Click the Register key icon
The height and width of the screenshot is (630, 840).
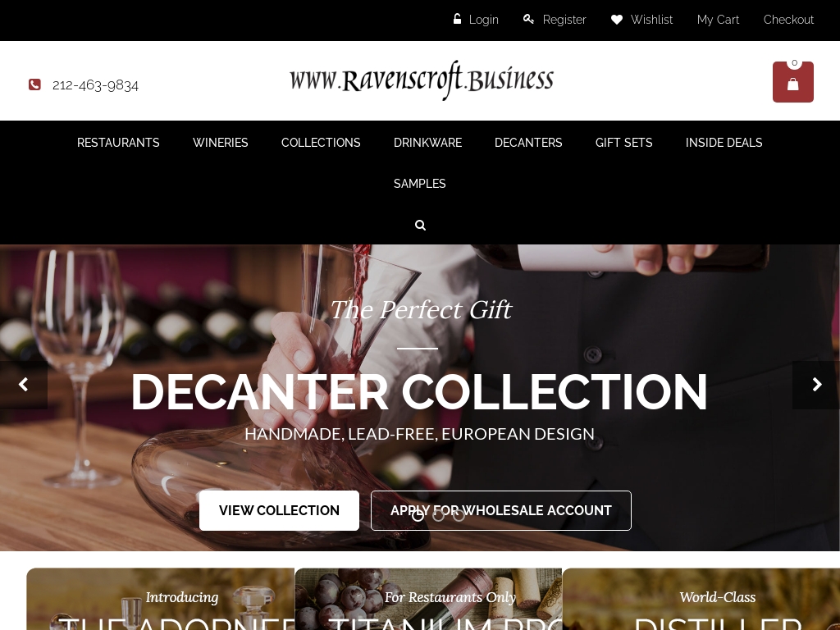pyautogui.click(x=528, y=20)
